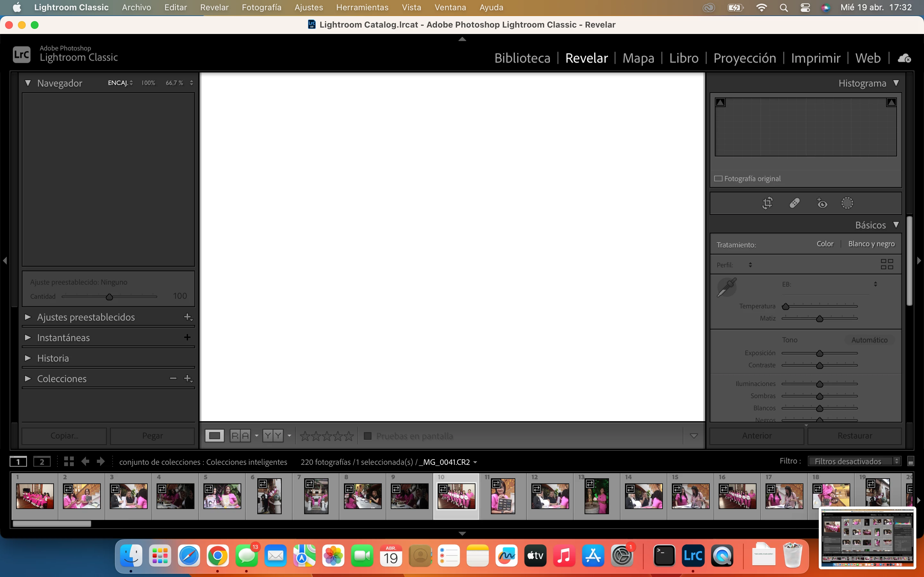Click the before/after comparison view icon
Image resolution: width=924 pixels, height=577 pixels.
(x=240, y=436)
